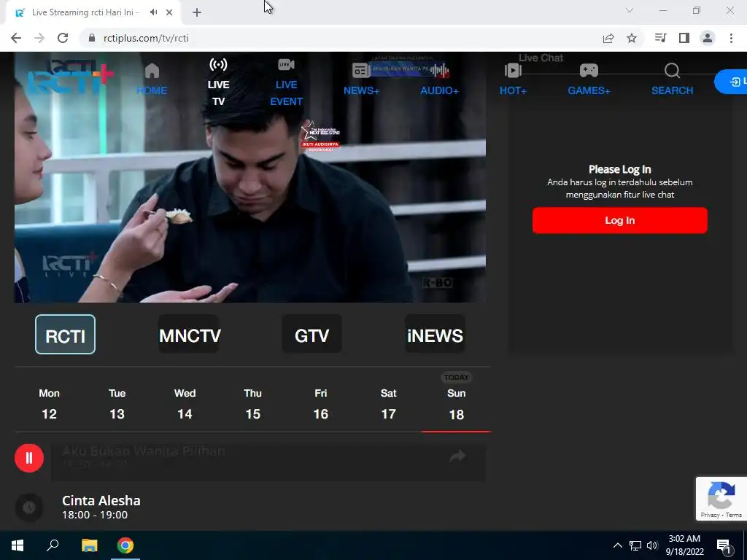Select the RCTI channel
The image size is (747, 560).
click(x=65, y=334)
